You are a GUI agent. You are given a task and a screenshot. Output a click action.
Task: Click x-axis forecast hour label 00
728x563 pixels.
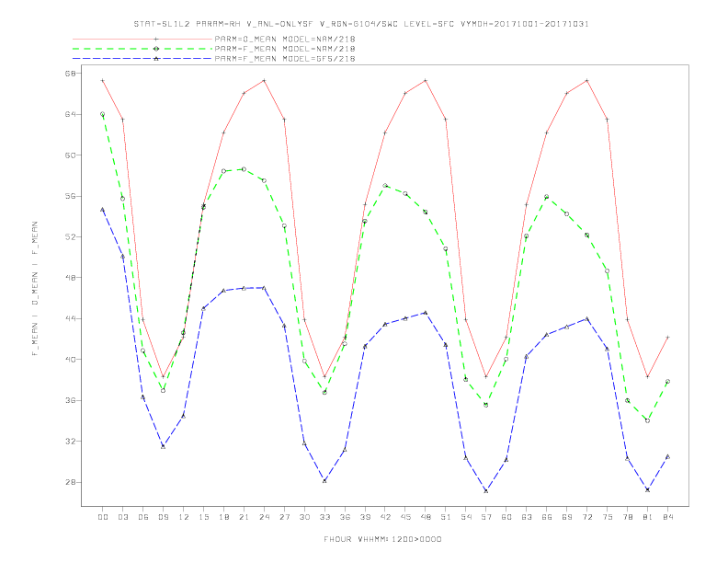point(103,517)
